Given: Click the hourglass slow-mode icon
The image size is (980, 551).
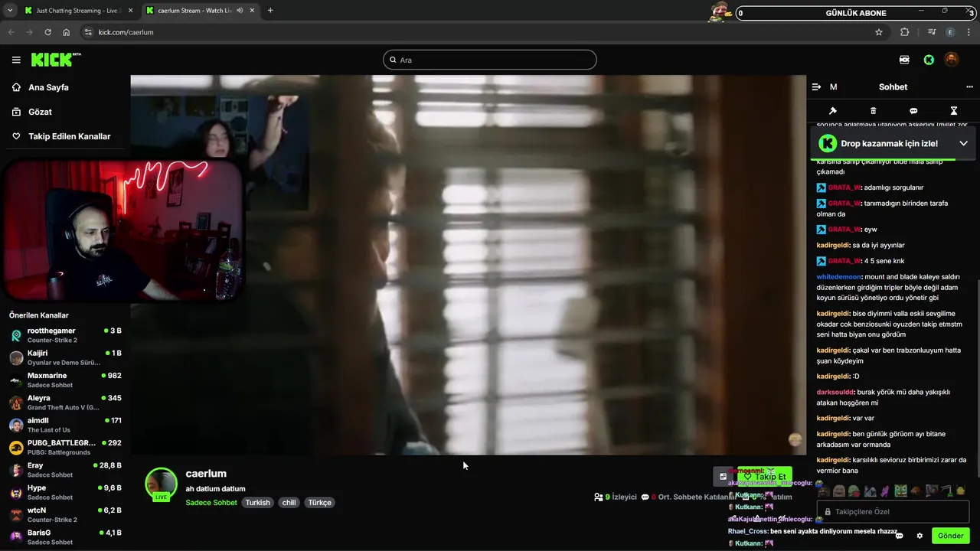Looking at the screenshot, I should pos(954,111).
